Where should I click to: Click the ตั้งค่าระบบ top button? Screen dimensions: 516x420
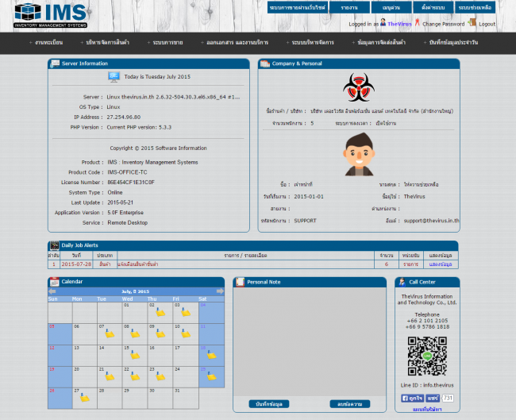click(x=433, y=7)
